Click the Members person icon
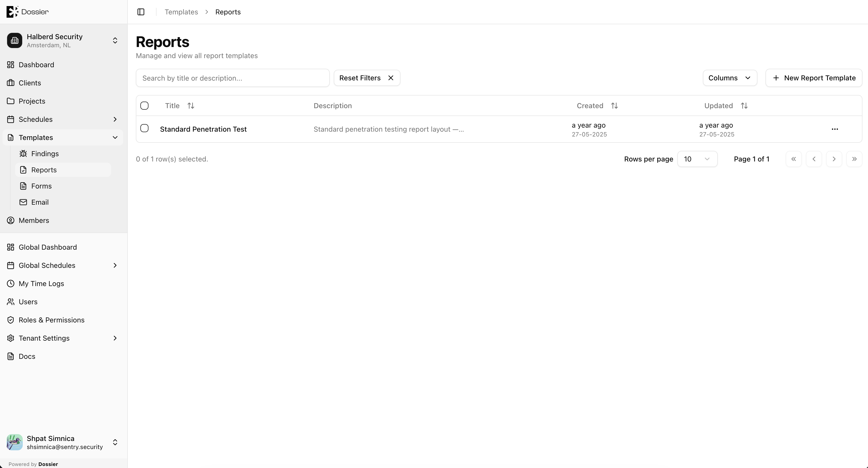This screenshot has height=468, width=868. tap(11, 221)
